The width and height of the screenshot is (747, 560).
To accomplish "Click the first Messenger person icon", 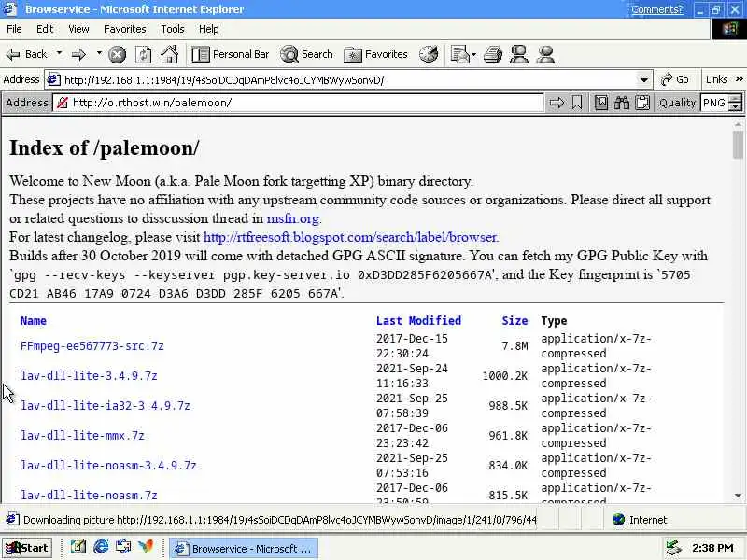I will [x=519, y=54].
